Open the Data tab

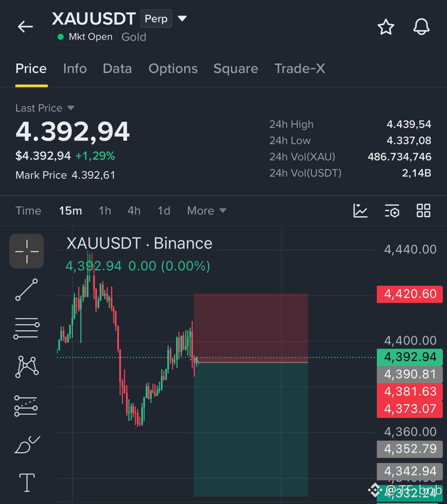tap(117, 69)
